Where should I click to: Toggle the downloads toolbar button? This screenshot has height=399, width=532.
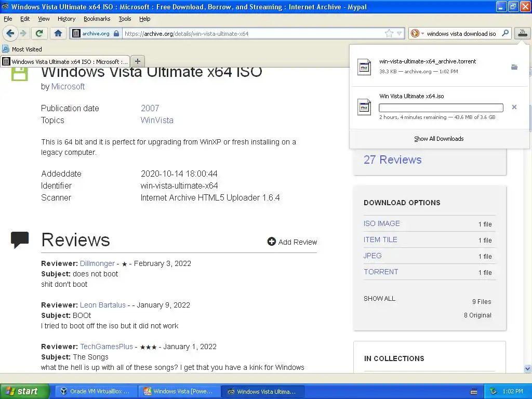pos(522,33)
